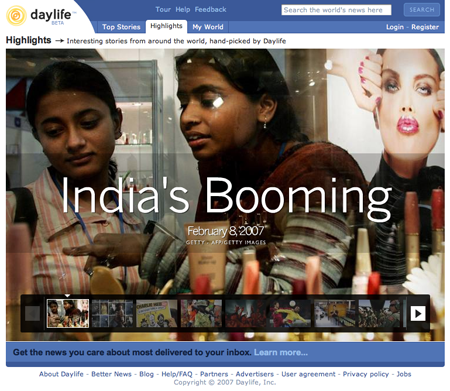Open the yellow-jersey soccer player thumbnail
Viewport: 450px width, 391px height.
(x=290, y=313)
